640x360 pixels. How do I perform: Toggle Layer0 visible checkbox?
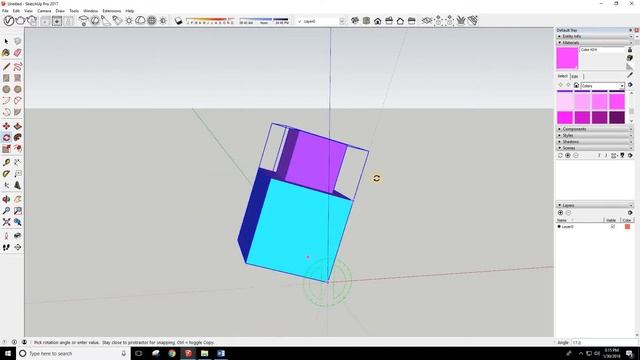(x=613, y=227)
